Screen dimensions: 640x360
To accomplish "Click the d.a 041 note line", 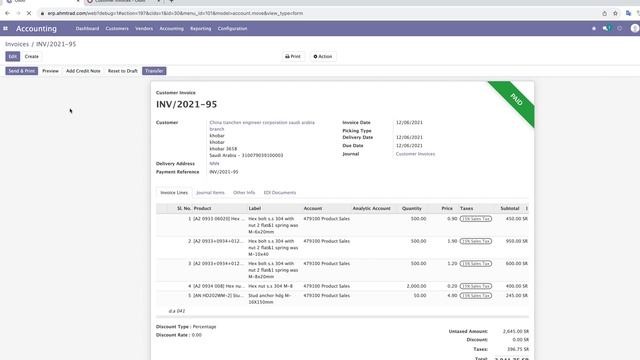I will 177,311.
